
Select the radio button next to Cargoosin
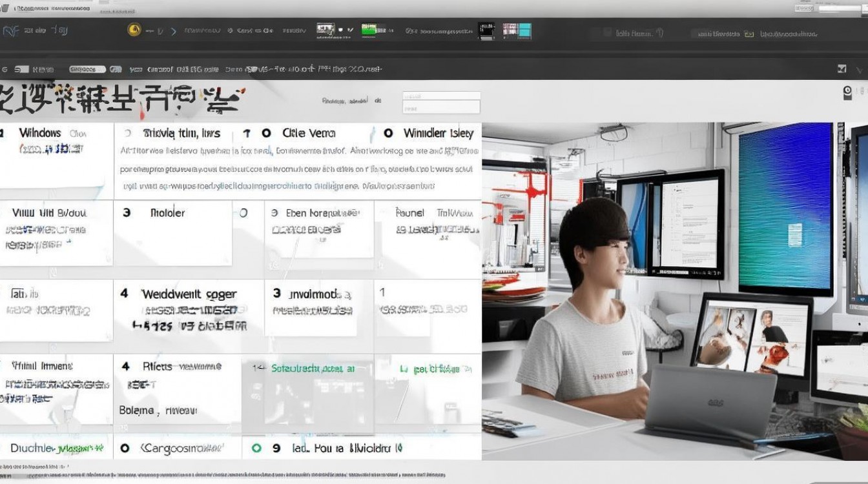click(x=125, y=448)
